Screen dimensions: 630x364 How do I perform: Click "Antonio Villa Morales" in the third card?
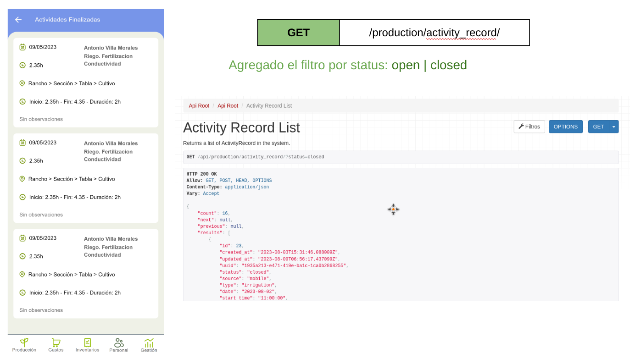click(x=111, y=239)
